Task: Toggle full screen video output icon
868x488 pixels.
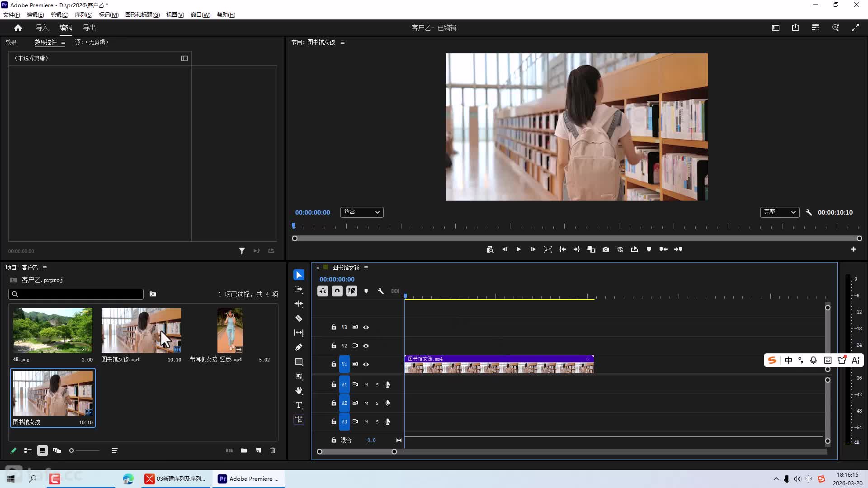Action: [855, 28]
